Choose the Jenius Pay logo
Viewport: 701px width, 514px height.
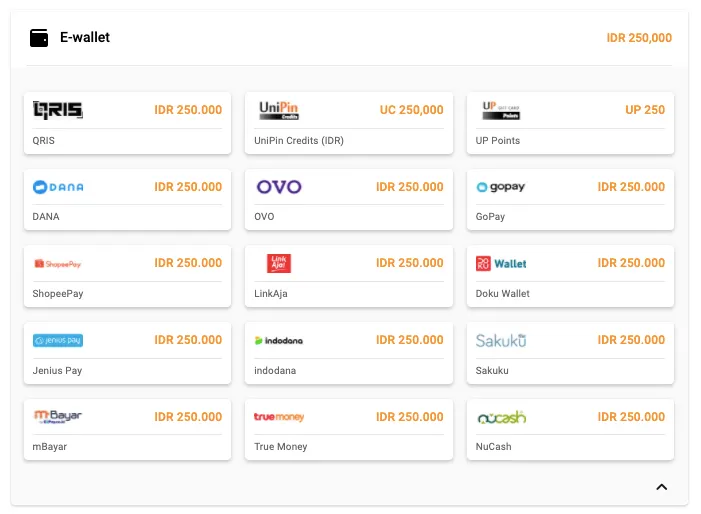(58, 340)
